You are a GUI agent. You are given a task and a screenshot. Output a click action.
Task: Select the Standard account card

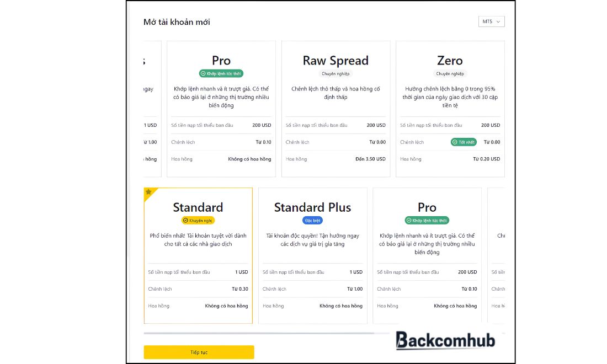[198, 255]
